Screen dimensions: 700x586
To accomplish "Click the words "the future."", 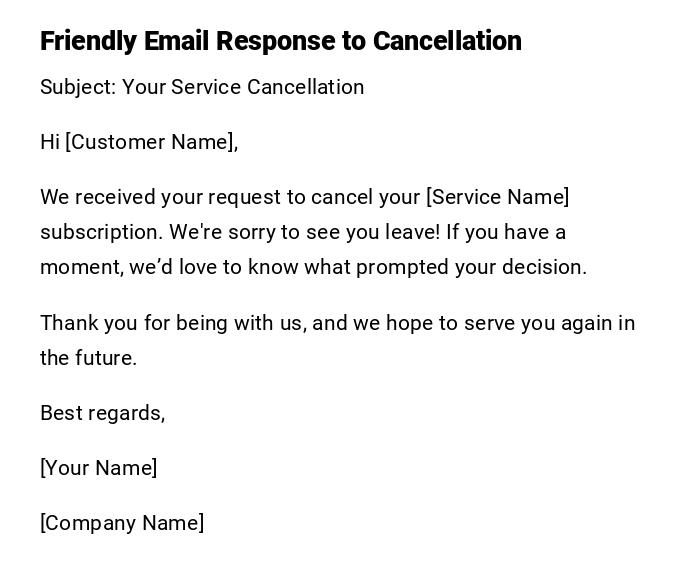I will click(x=88, y=358).
